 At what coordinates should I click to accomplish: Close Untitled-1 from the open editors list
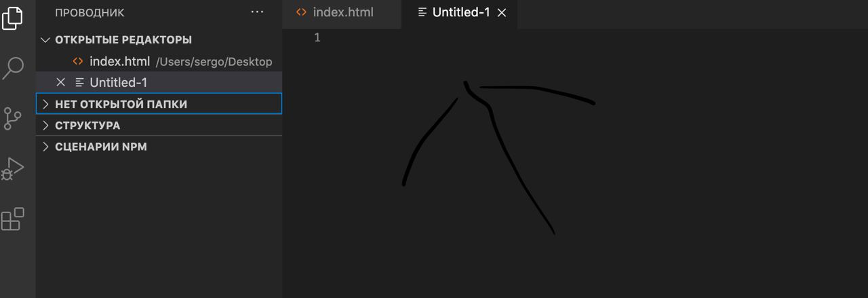click(x=60, y=82)
